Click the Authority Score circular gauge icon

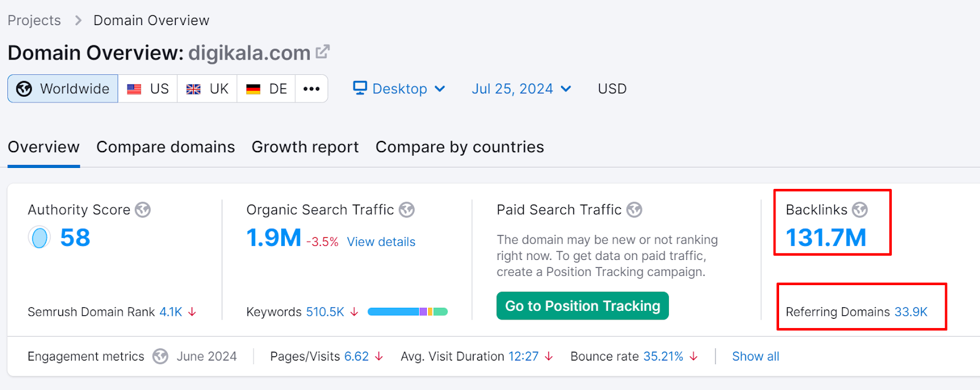click(39, 237)
